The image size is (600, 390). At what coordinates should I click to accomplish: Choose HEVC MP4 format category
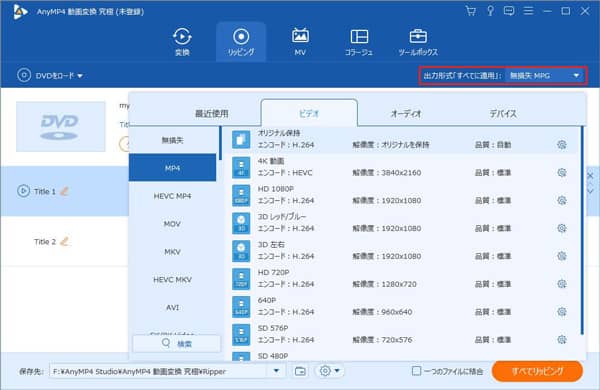[x=173, y=196]
